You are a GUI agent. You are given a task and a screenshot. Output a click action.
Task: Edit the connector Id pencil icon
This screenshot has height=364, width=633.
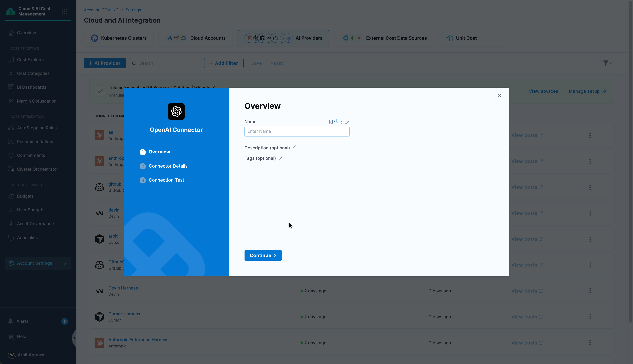(347, 122)
